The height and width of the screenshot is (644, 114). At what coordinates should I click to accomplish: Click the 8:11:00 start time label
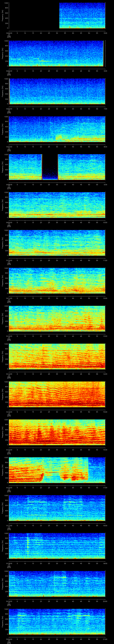point(9,298)
